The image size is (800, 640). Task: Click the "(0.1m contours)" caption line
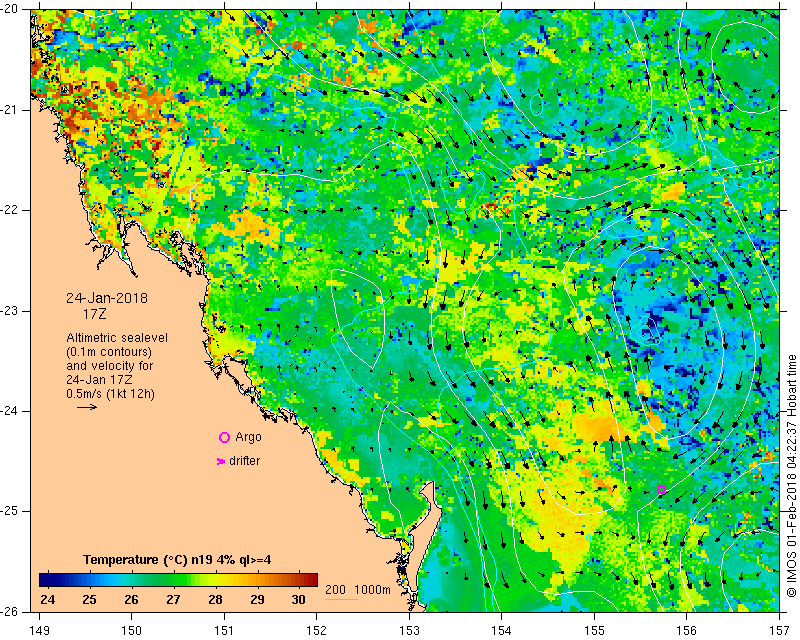109,352
